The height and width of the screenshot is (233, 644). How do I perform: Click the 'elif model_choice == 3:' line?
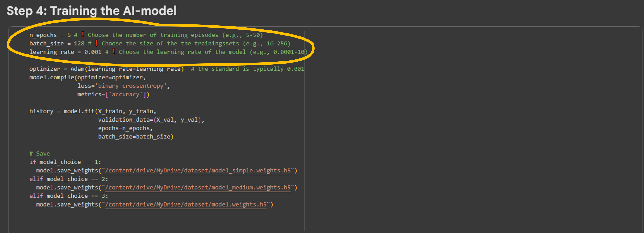coord(68,196)
